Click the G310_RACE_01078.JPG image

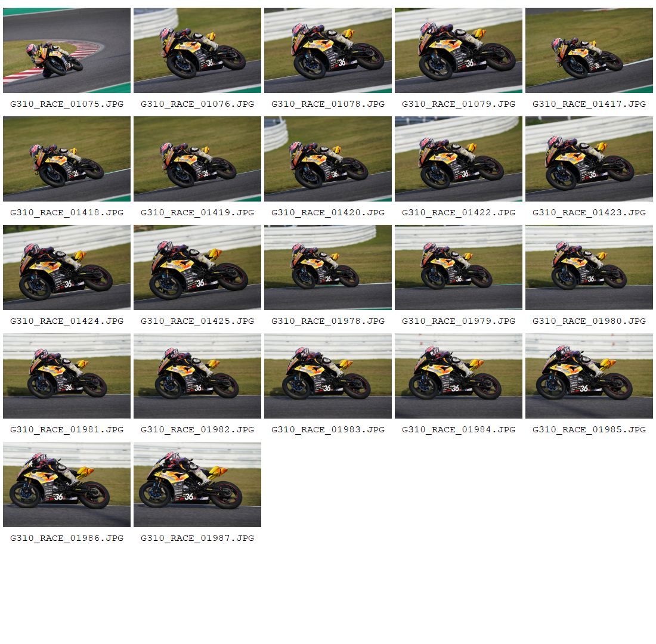(x=327, y=50)
